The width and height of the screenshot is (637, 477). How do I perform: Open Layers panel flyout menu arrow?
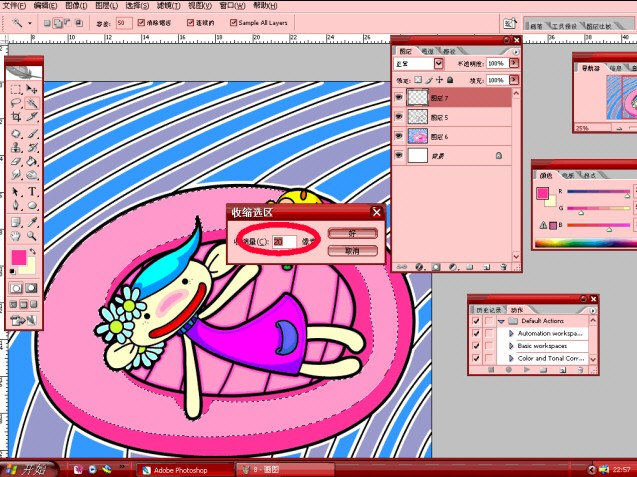(x=516, y=52)
